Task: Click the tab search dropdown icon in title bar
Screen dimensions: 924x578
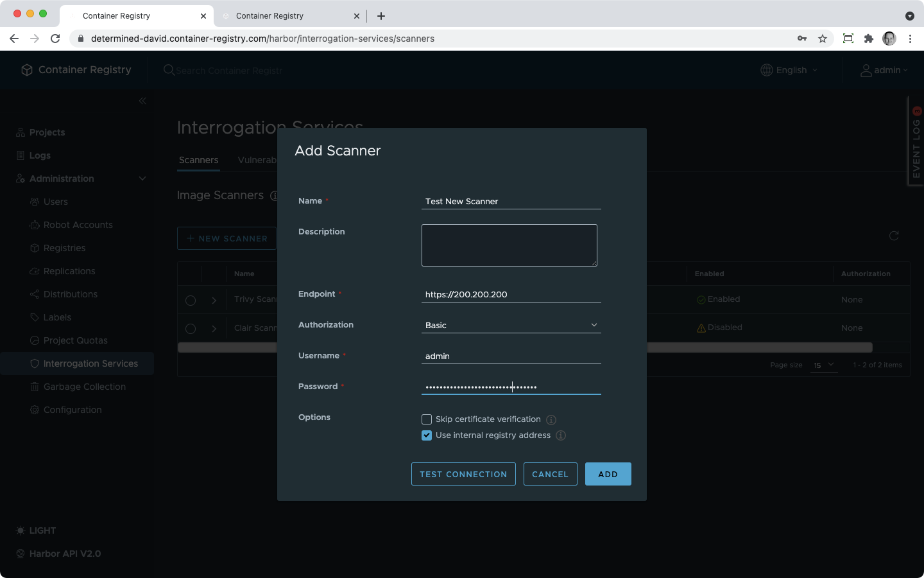Action: click(x=910, y=16)
